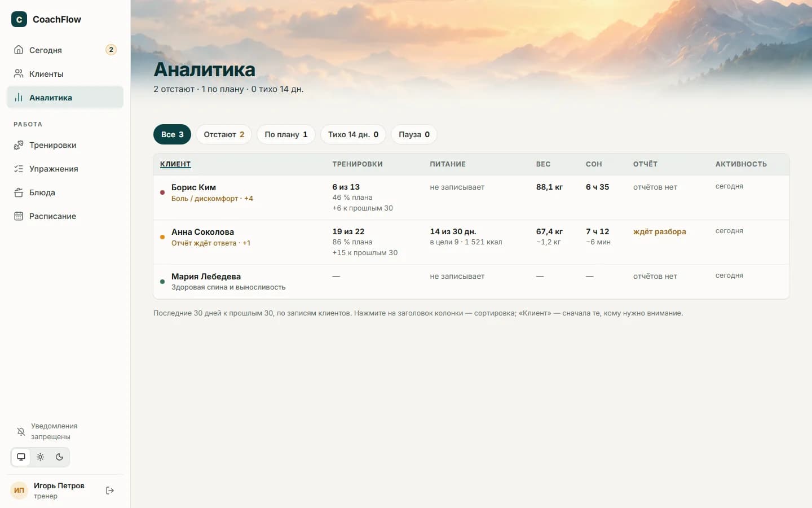Sort by the АКТИВНОСТЬ column
The height and width of the screenshot is (508, 812).
pos(741,164)
